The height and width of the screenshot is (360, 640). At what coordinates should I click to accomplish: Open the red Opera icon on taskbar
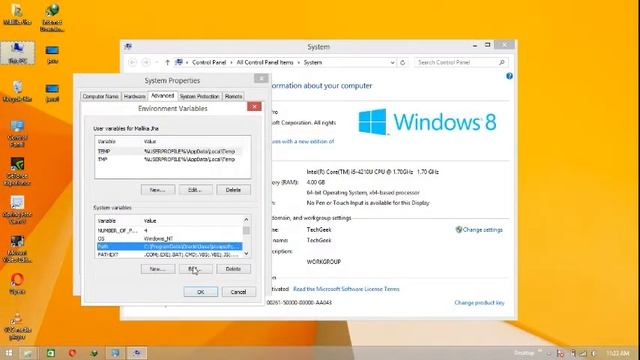[72, 353]
